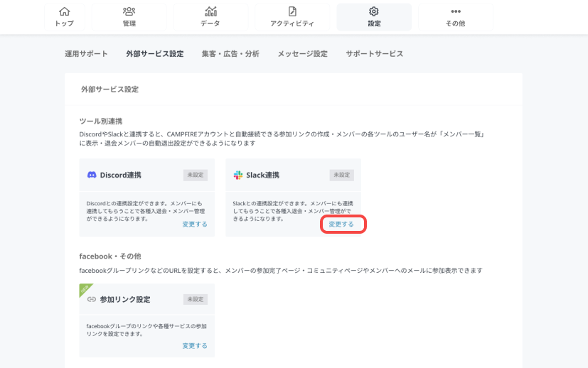Click 未設定 badge on Discord連携
Viewport: 588px width, 368px height.
coord(196,175)
